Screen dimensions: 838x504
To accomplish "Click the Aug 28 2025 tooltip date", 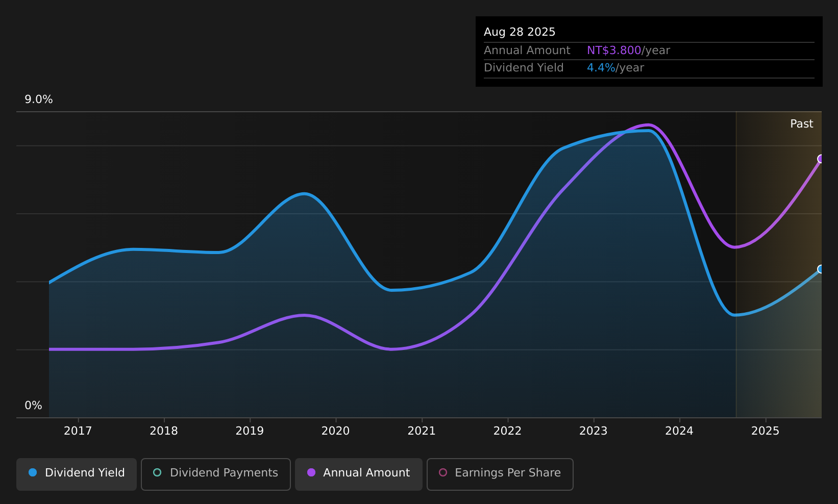I will click(520, 32).
